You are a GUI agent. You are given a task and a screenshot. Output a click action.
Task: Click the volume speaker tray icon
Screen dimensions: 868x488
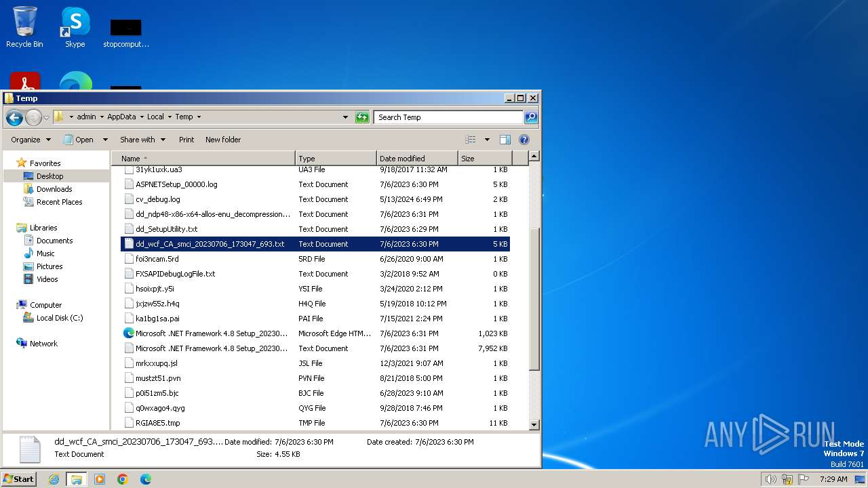click(770, 479)
